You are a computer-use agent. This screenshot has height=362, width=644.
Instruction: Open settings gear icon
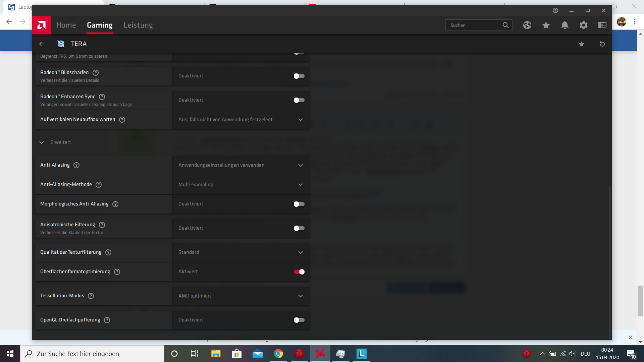583,25
